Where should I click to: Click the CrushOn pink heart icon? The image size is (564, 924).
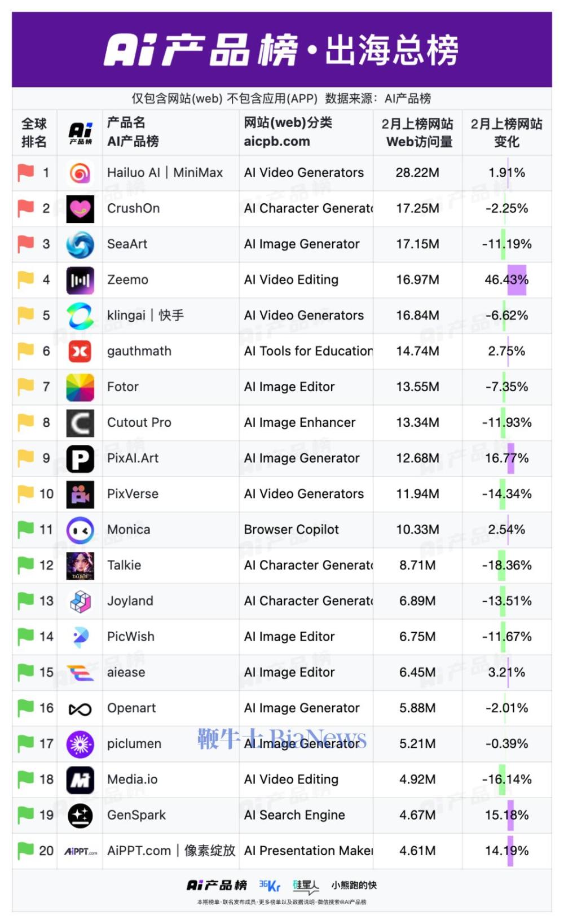coord(80,209)
